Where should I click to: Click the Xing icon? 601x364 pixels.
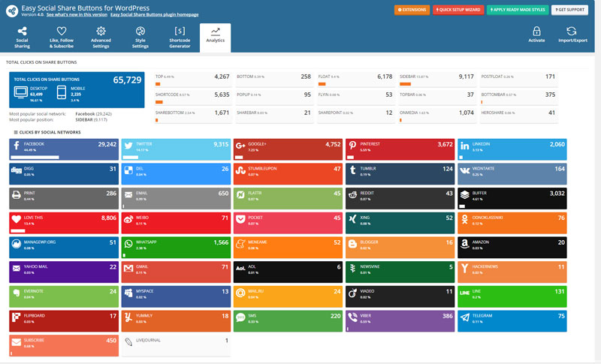pyautogui.click(x=352, y=219)
